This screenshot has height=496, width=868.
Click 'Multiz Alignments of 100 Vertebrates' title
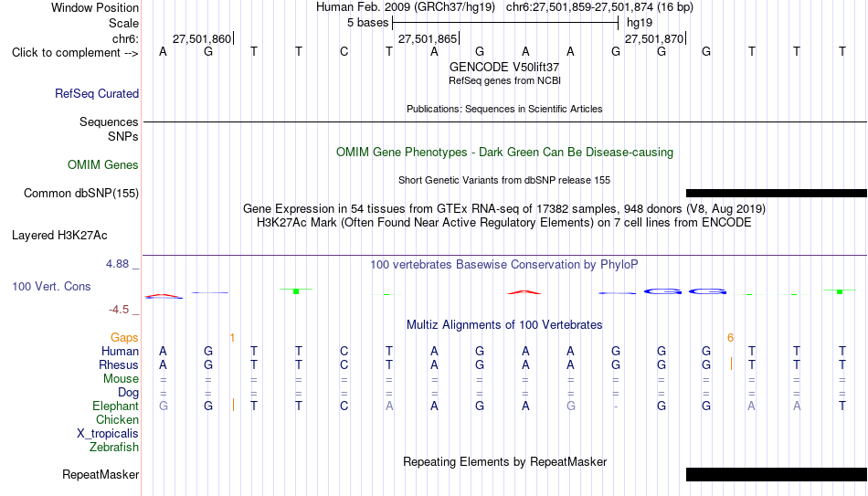click(504, 325)
